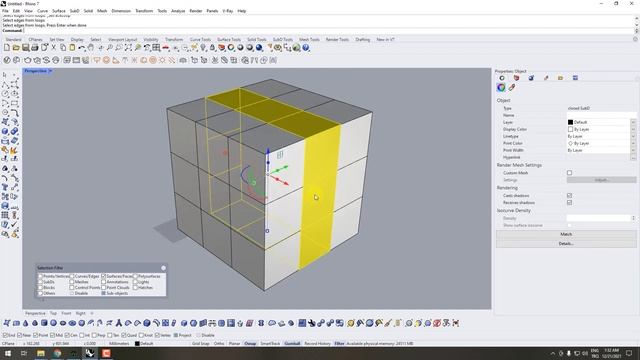Enable the Custom Mesh checkbox
The height and width of the screenshot is (360, 640).
(x=569, y=173)
